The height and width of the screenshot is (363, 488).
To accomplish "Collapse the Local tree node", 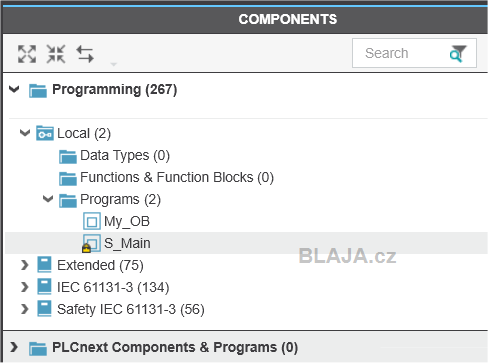I will tap(25, 133).
